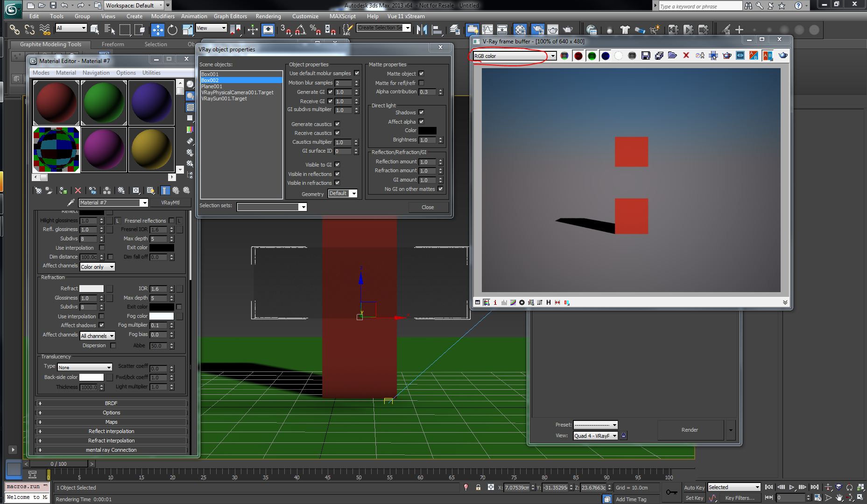This screenshot has width=867, height=504.
Task: Toggle Percent Snap in main toolbar
Action: click(x=315, y=30)
